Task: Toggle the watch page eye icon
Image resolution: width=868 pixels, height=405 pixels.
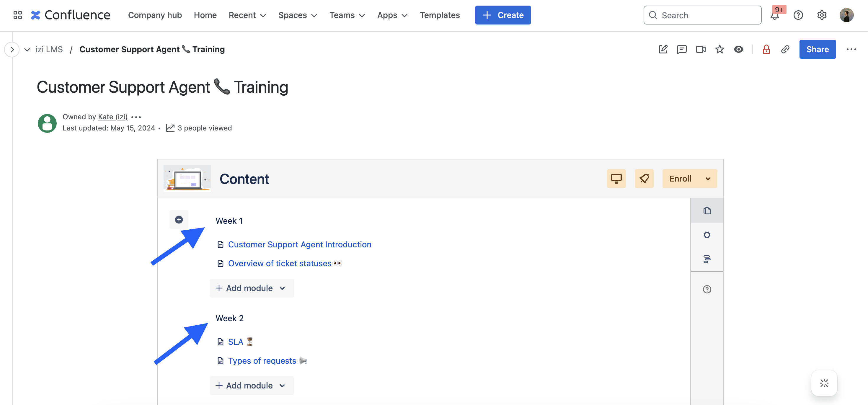Action: coord(738,49)
